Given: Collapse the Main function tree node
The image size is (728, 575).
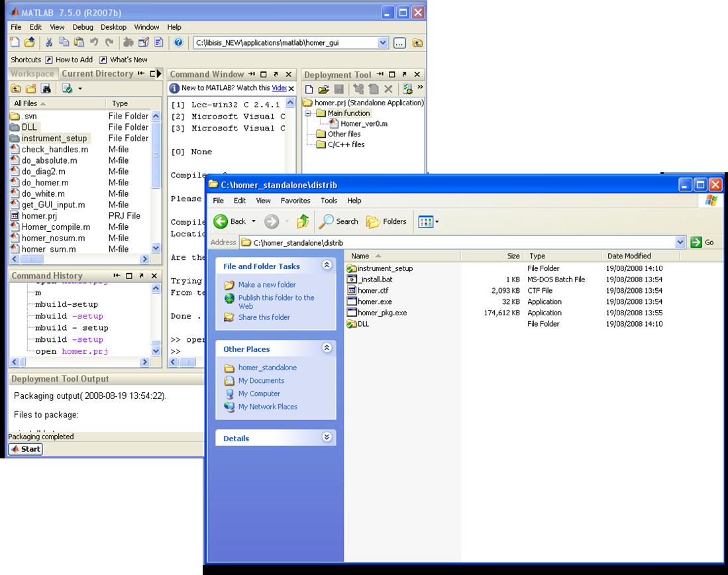Looking at the screenshot, I should 308,113.
